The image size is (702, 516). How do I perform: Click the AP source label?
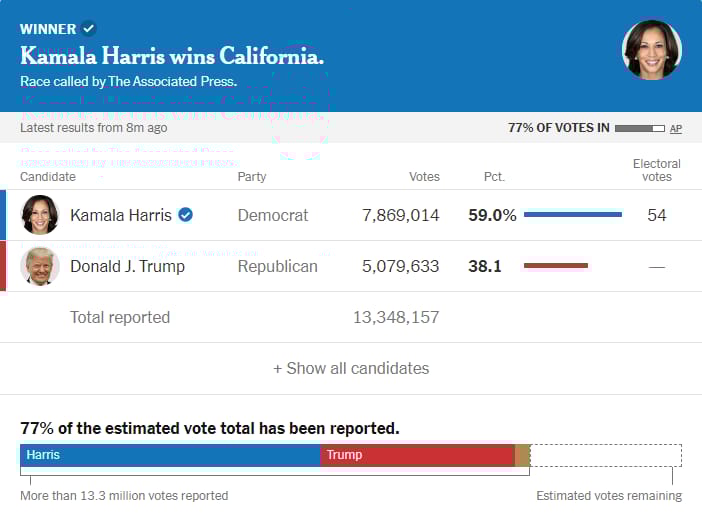tap(676, 129)
